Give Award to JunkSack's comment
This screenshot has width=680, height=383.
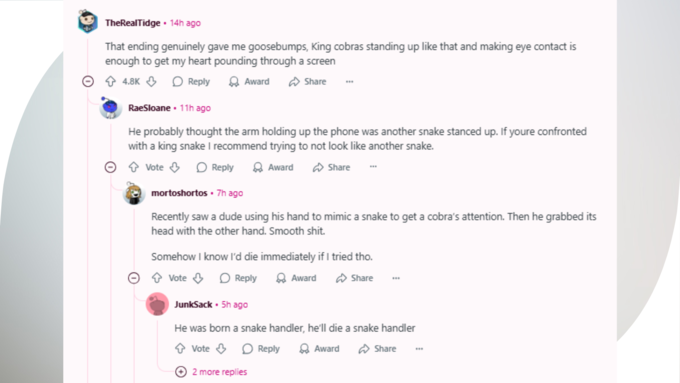[x=320, y=348]
